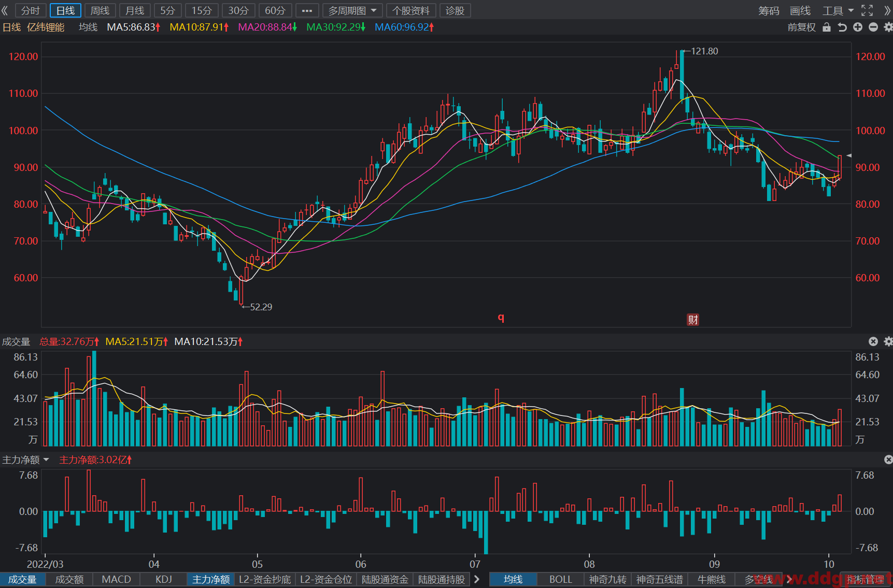This screenshot has height=588, width=893.
Task: Click the unlock padlock icon
Action: [827, 27]
